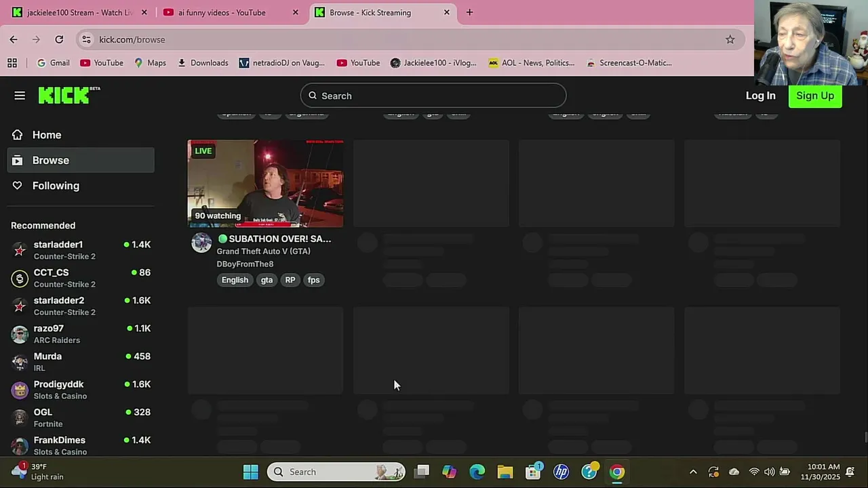
Task: Click the Kick search field
Action: (x=433, y=96)
